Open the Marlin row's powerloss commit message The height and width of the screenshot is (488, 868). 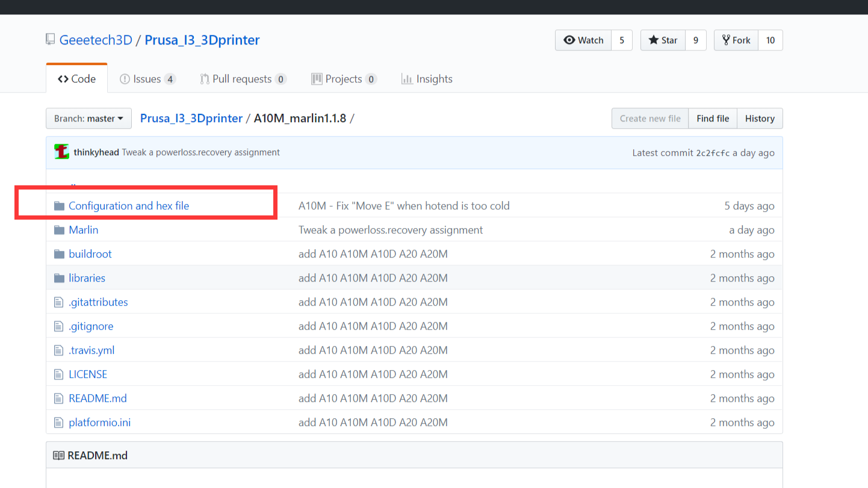391,230
